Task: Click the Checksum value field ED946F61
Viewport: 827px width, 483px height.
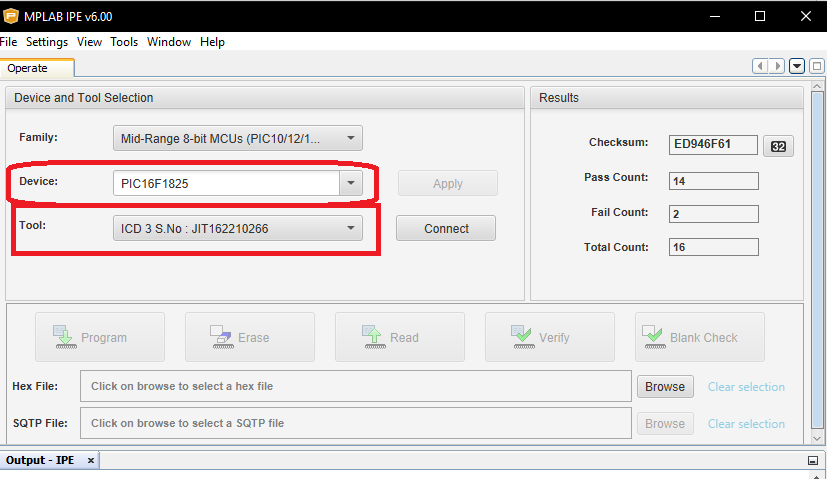Action: tap(713, 144)
